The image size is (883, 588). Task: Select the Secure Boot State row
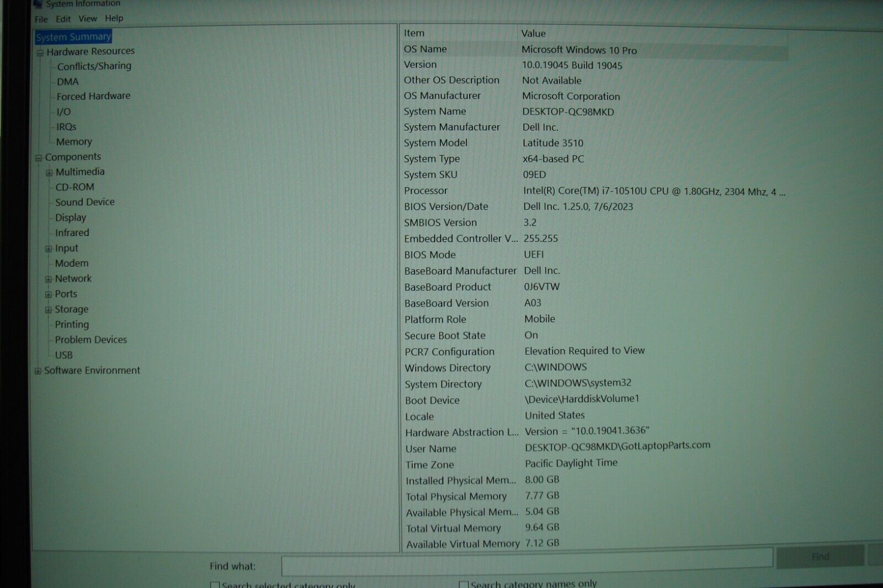click(x=594, y=335)
